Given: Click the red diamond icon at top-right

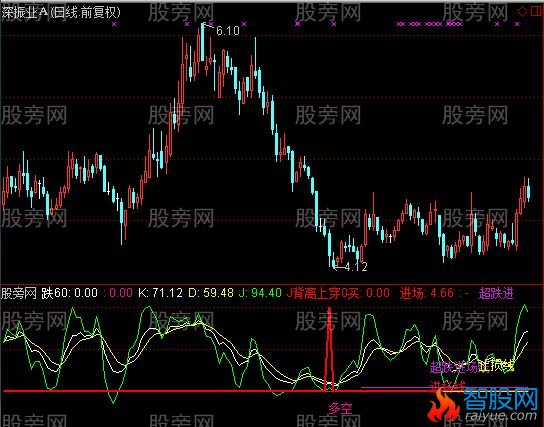Looking at the screenshot, I should coord(522,12).
